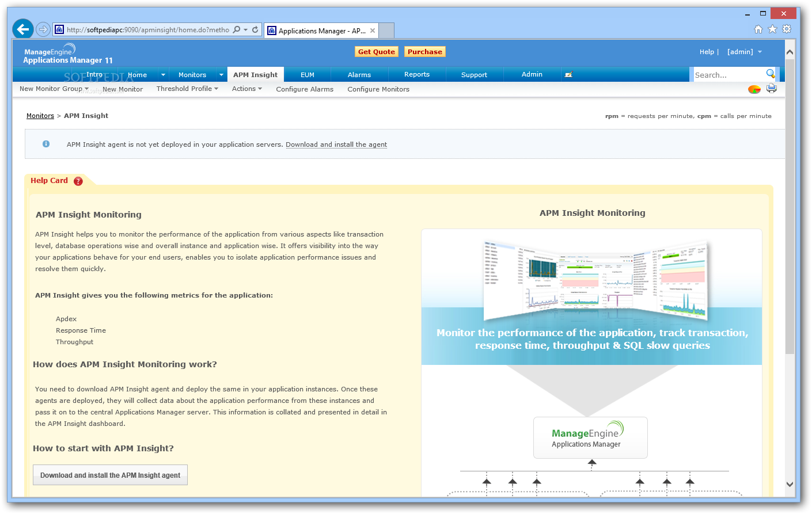Click the "Throughput" metric text
Image resolution: width=812 pixels, height=514 pixels.
pyautogui.click(x=74, y=342)
